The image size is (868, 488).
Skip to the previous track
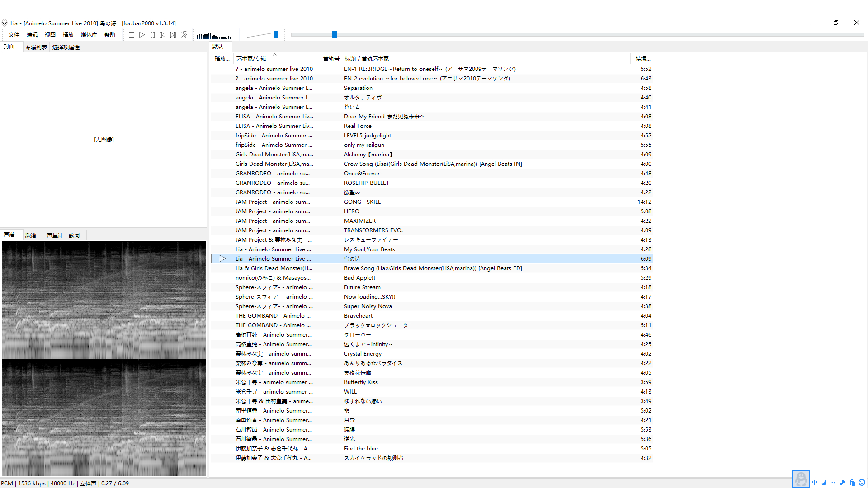tap(163, 35)
